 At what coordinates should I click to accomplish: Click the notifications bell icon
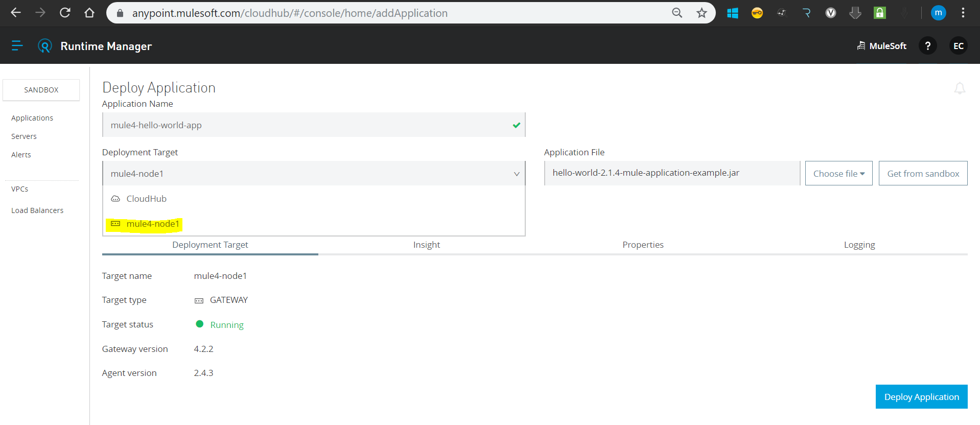point(960,88)
